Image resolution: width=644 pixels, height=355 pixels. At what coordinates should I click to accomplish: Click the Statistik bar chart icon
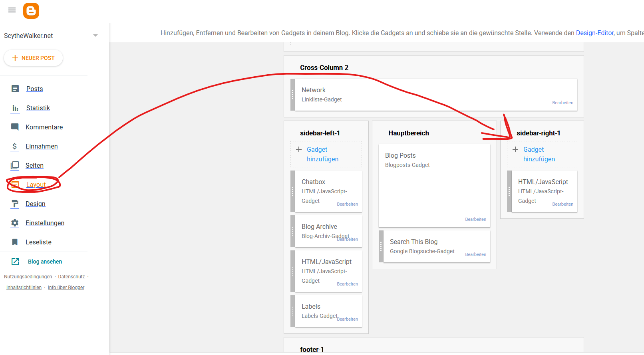tap(15, 108)
